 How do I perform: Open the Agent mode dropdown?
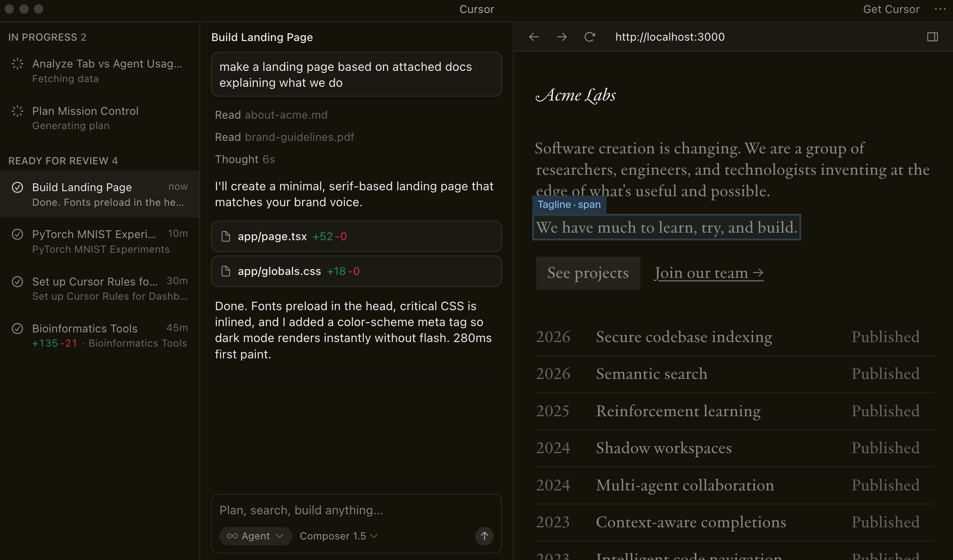[x=255, y=536]
